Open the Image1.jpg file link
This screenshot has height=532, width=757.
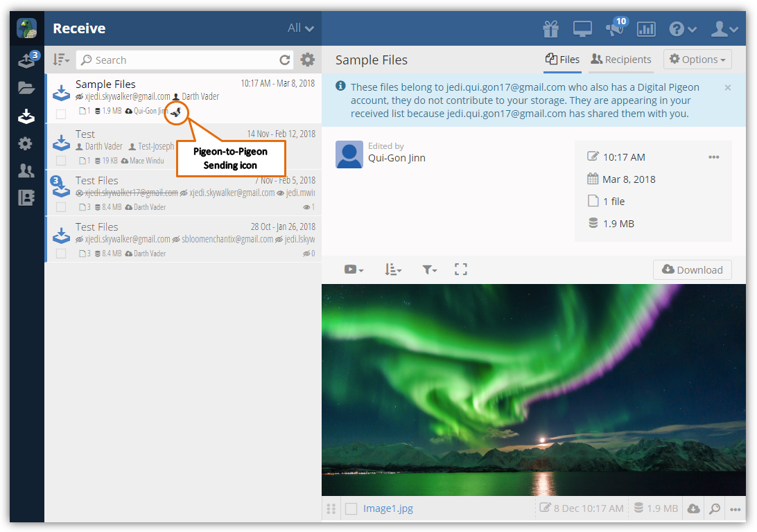pos(388,508)
